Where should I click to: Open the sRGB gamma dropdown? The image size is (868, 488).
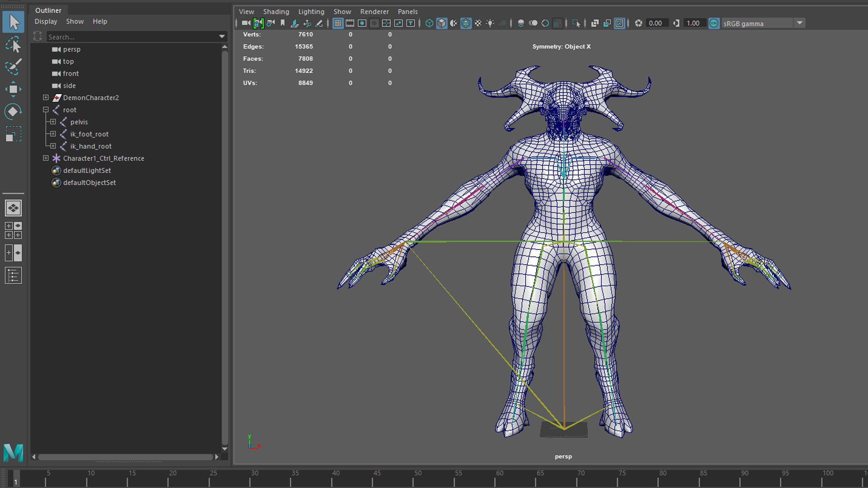[x=763, y=23]
